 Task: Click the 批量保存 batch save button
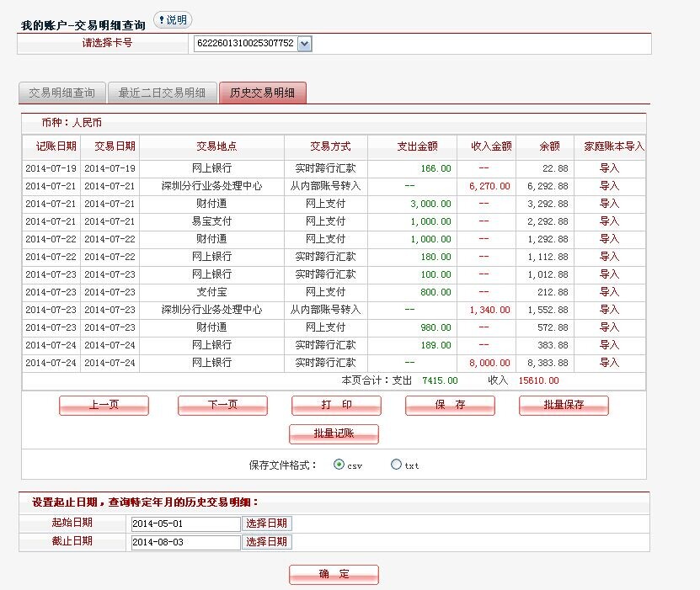point(564,406)
